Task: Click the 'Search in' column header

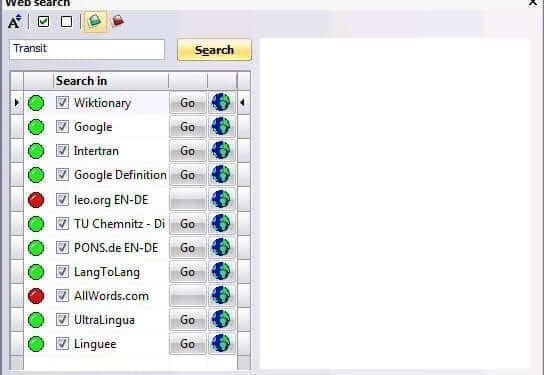Action: point(111,81)
